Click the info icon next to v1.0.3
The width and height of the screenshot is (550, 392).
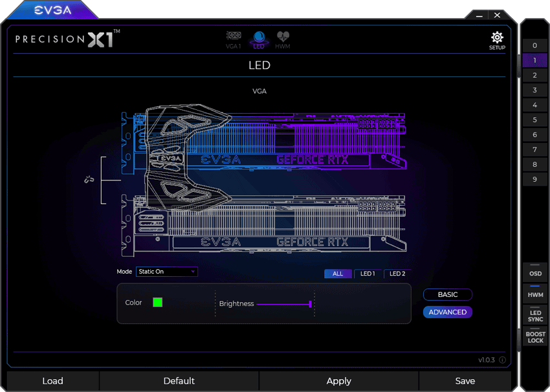pyautogui.click(x=502, y=360)
